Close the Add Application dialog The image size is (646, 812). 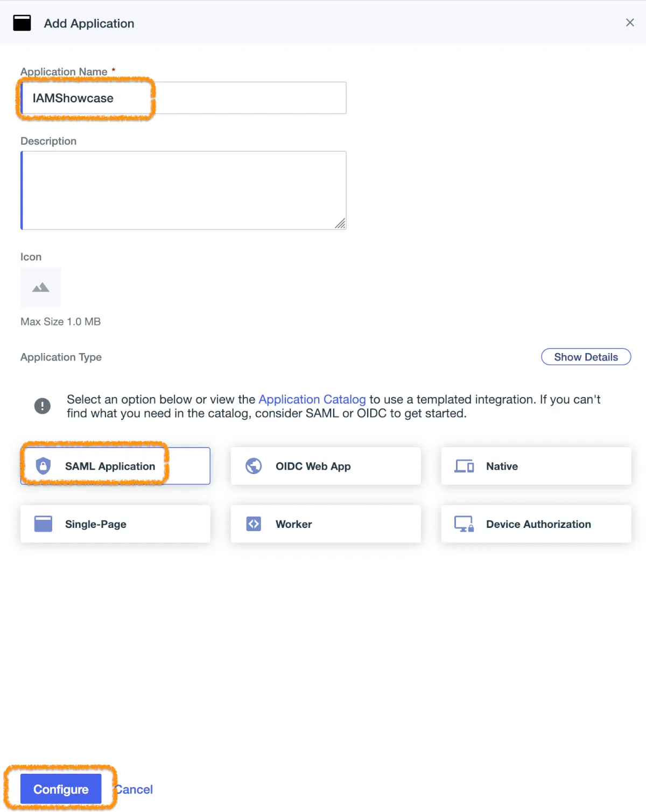tap(630, 23)
